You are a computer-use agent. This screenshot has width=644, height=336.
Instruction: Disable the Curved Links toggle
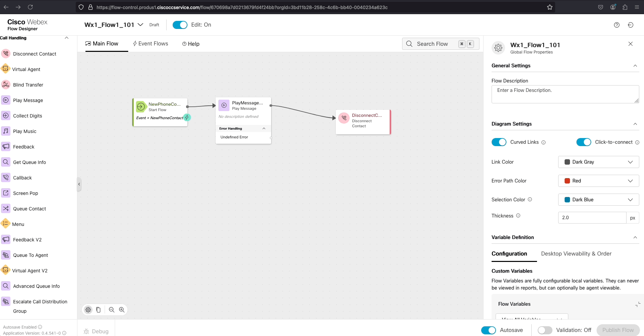[x=499, y=142]
